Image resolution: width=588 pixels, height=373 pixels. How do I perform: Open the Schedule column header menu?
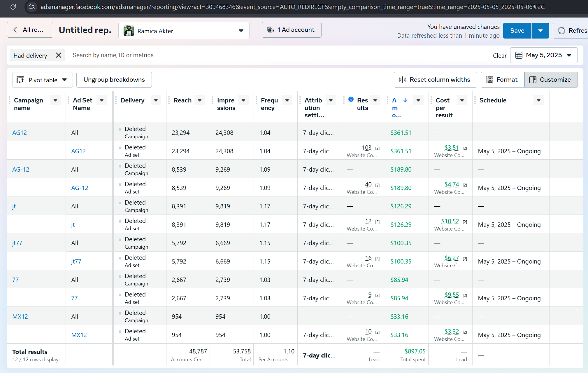point(538,100)
